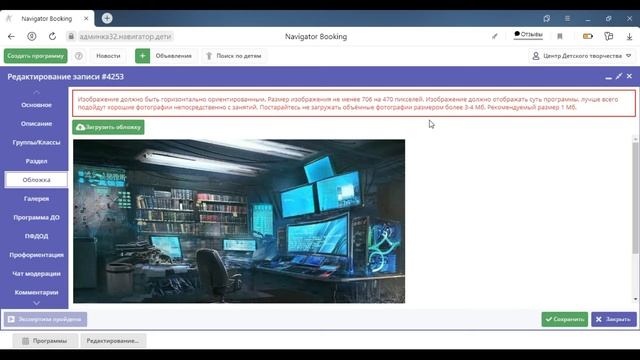Click the Создать программу button
640x360 pixels.
tap(36, 56)
